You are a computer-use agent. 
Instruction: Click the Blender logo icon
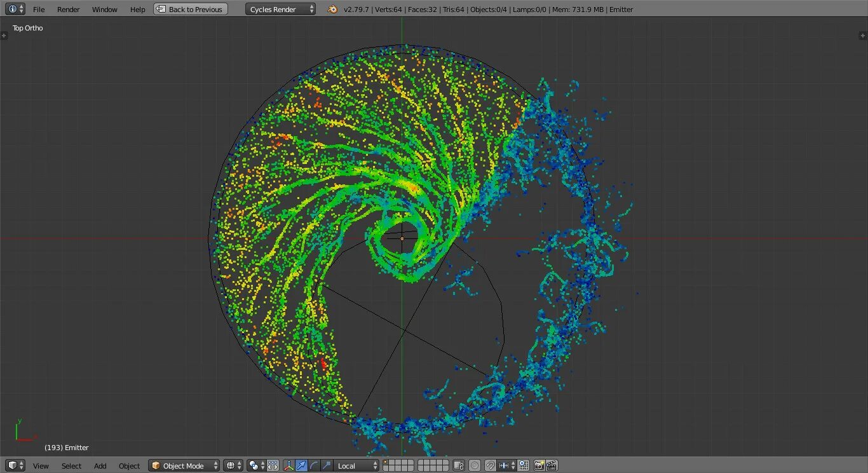332,9
